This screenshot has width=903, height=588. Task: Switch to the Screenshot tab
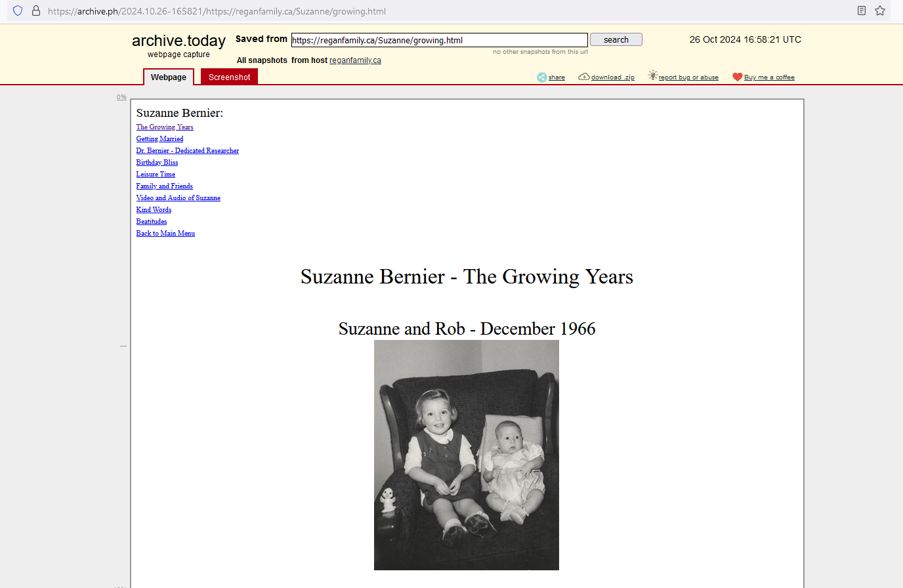click(x=229, y=77)
